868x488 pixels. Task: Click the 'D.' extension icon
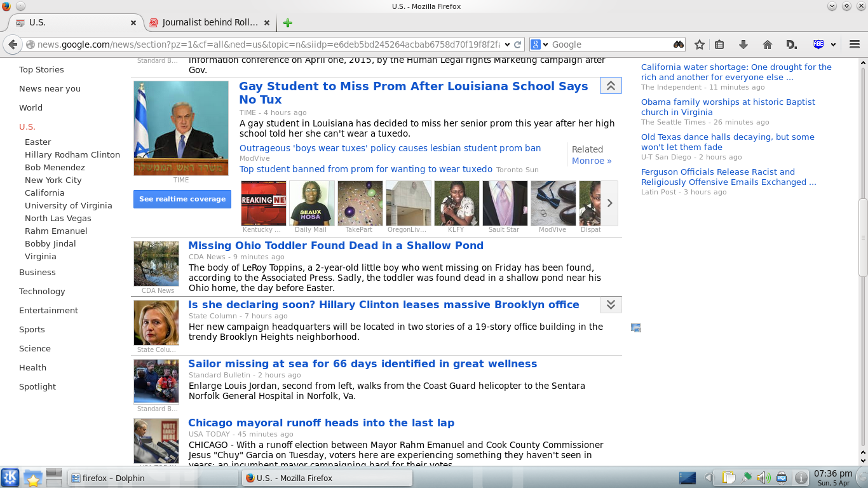pos(792,44)
